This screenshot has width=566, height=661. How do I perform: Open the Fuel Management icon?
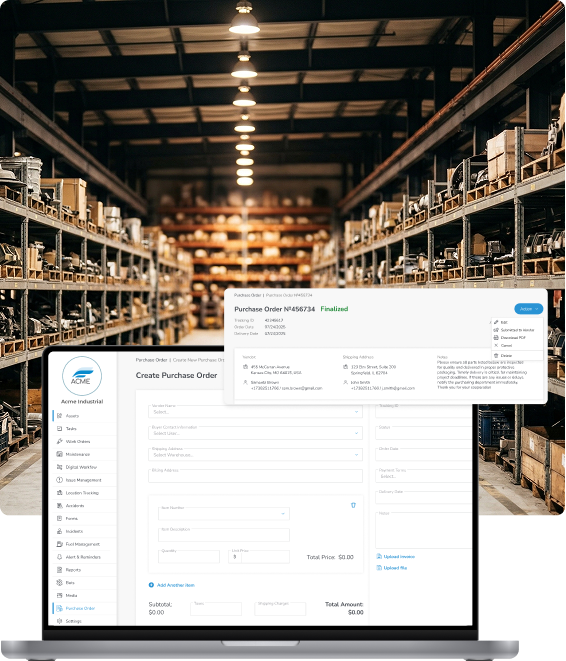click(59, 544)
